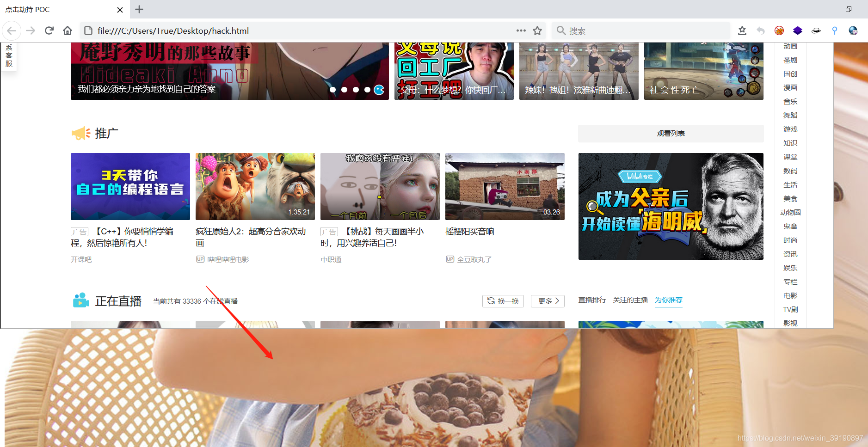The image size is (868, 447).
Task: Open the 【挑战】每天画画半小时 title link
Action: (372, 237)
